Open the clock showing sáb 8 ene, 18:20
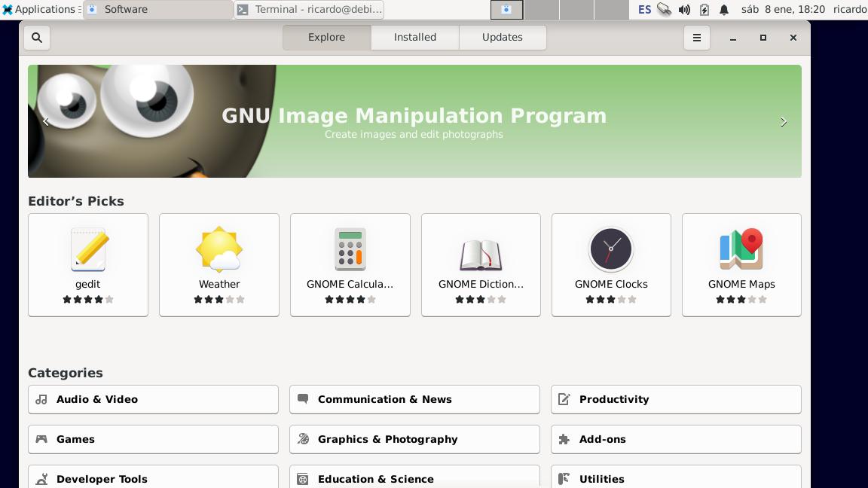Screen dimensions: 868x488 click(783, 9)
